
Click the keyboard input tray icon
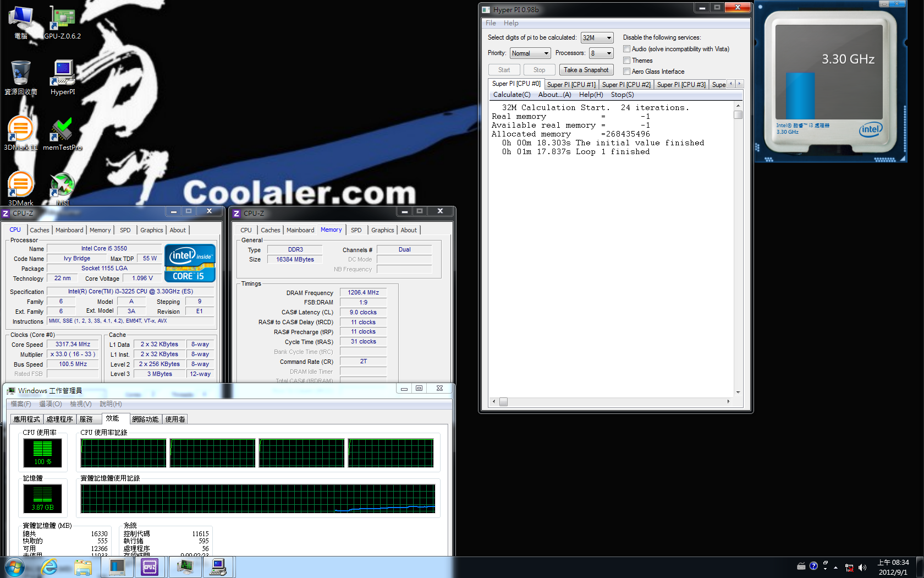(801, 566)
